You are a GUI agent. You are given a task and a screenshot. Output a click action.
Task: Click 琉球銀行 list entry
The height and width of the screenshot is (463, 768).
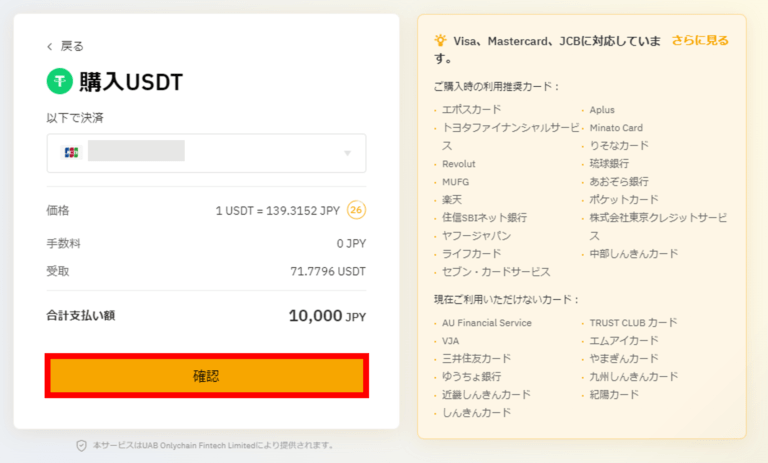(609, 164)
